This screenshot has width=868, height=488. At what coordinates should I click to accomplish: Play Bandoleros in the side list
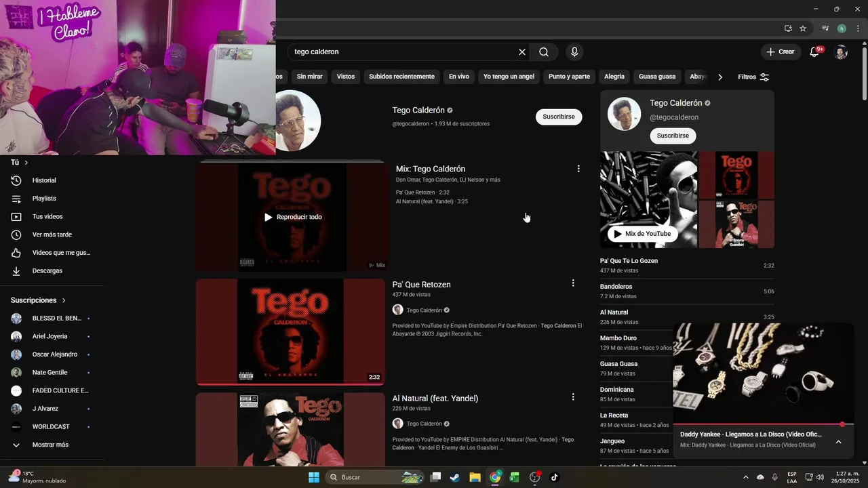pos(687,291)
